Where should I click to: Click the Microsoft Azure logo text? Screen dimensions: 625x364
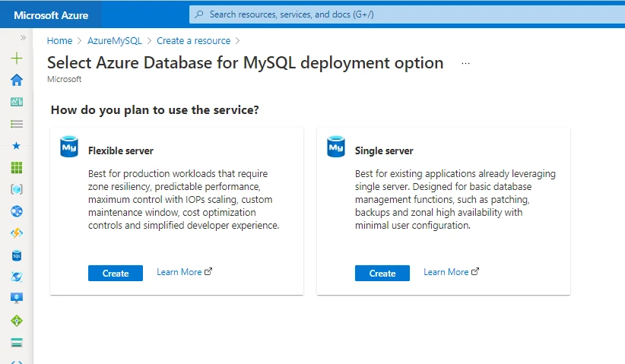click(x=51, y=15)
